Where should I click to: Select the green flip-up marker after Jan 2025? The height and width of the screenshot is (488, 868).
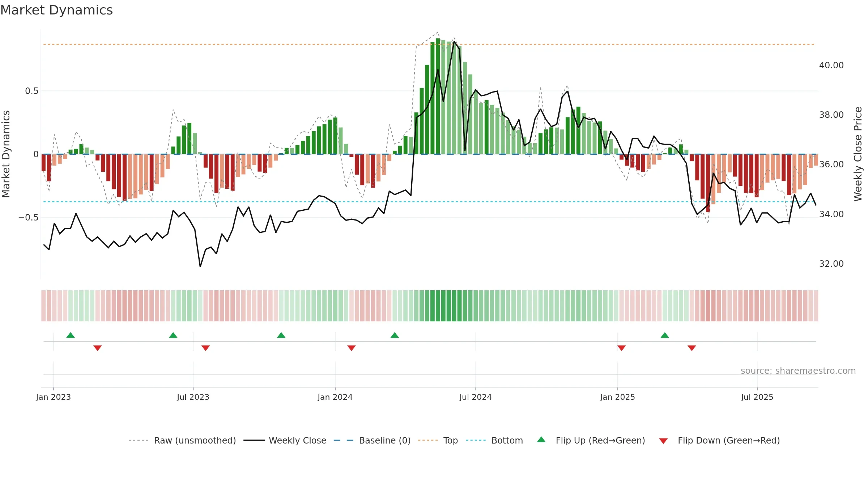click(665, 335)
